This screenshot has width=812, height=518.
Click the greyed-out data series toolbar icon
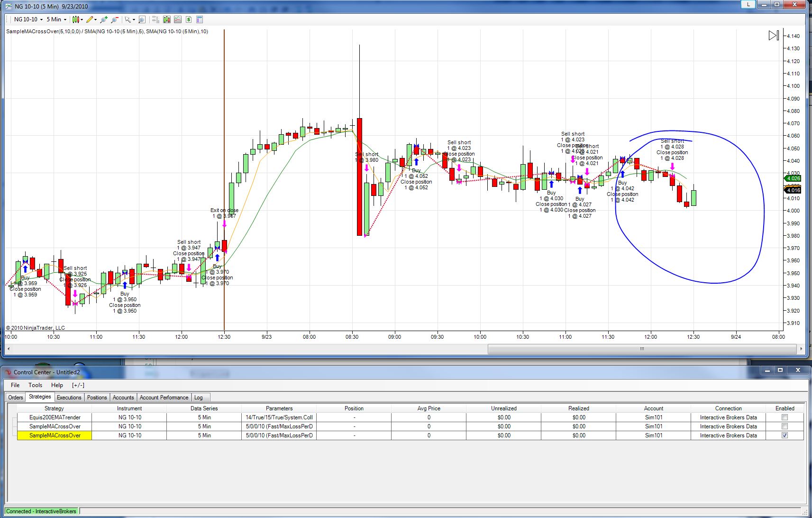[155, 19]
